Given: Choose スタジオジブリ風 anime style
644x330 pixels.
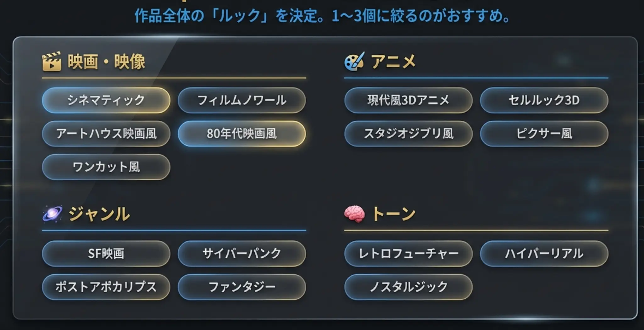Looking at the screenshot, I should coord(408,134).
